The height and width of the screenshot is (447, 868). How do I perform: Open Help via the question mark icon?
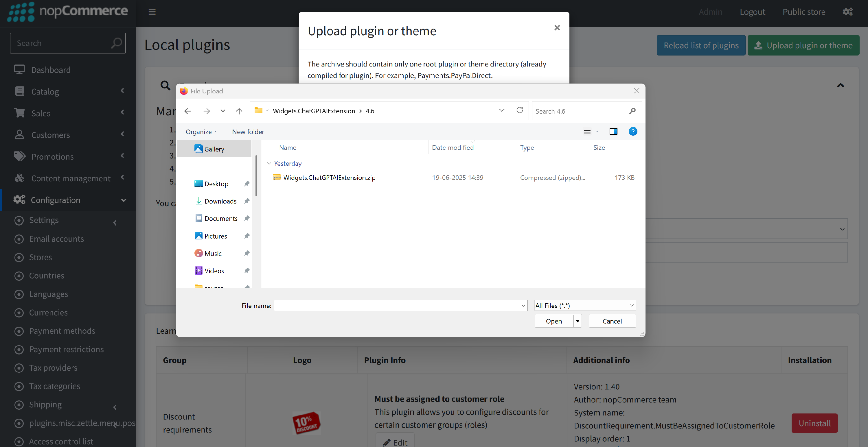(633, 131)
